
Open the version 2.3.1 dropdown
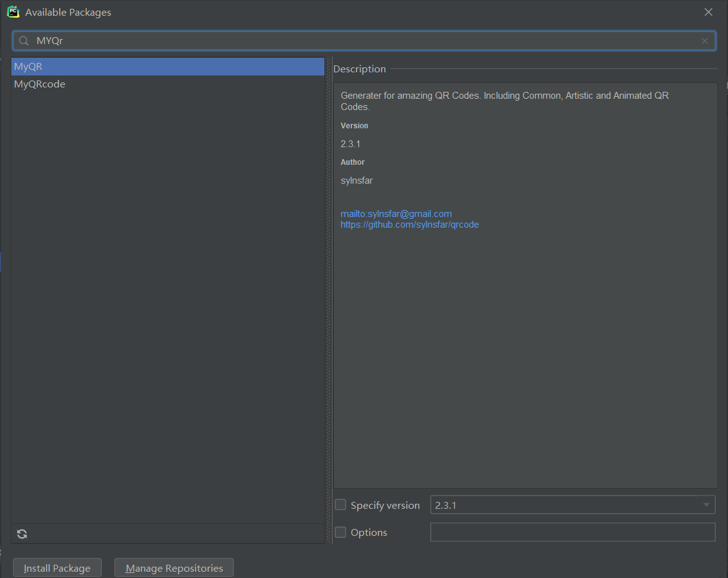[x=573, y=505]
